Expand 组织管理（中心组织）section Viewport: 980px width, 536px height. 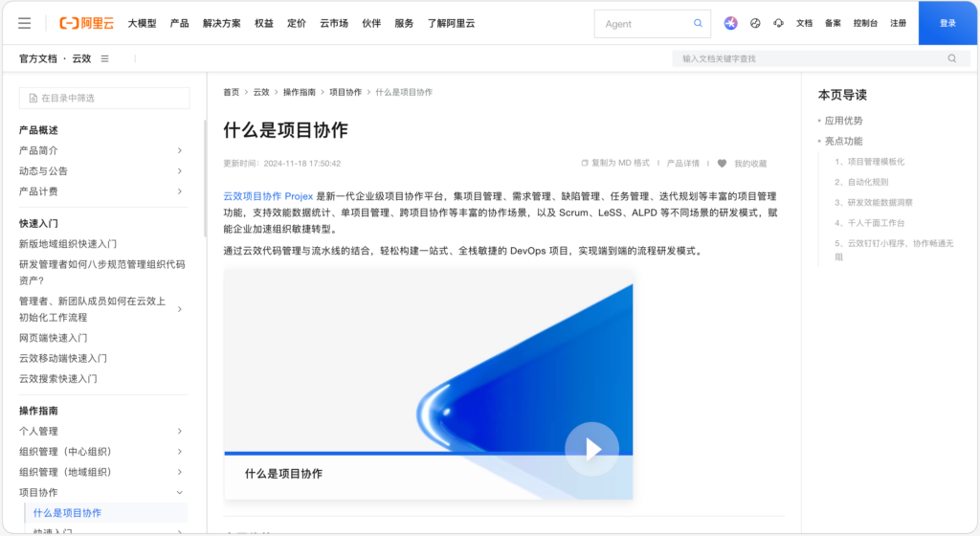(x=179, y=452)
